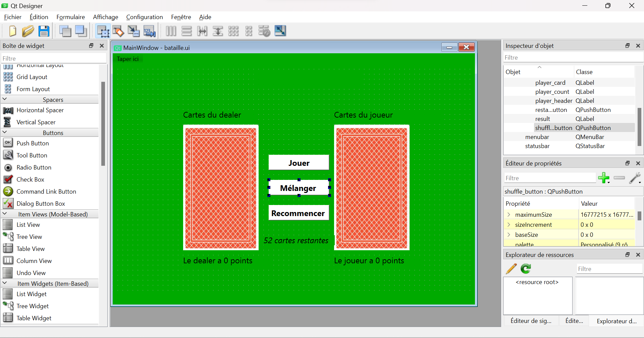Click the Send to back toolbar icon
Viewport: 644px width, 338px height.
[65, 31]
